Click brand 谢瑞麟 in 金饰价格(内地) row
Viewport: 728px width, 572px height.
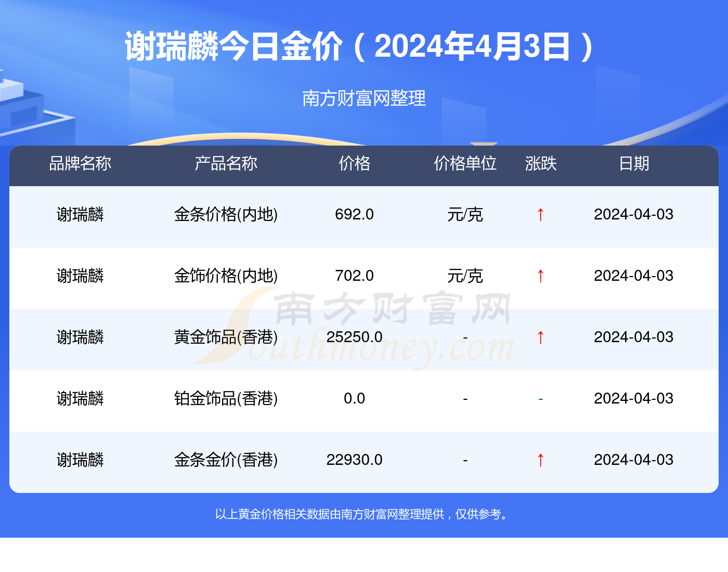pos(80,276)
